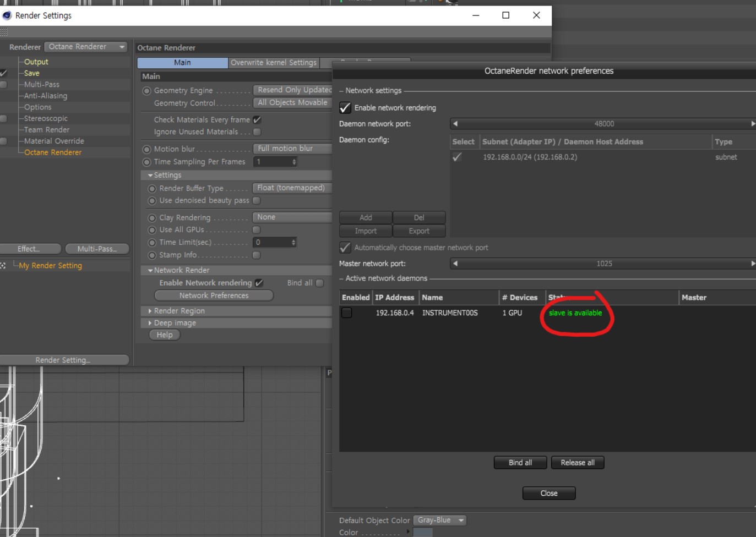Click the Time Sampling Per Frames dot
The width and height of the screenshot is (756, 537).
(147, 162)
